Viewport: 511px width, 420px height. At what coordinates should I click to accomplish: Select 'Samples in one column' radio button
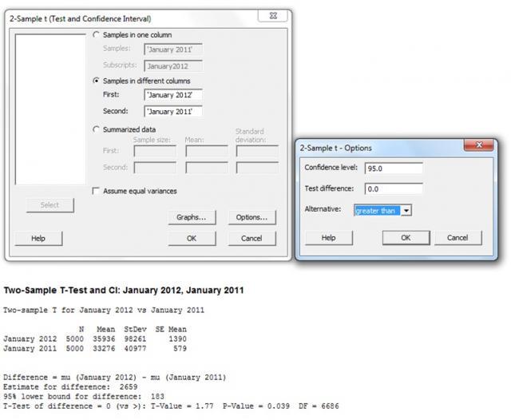click(97, 35)
